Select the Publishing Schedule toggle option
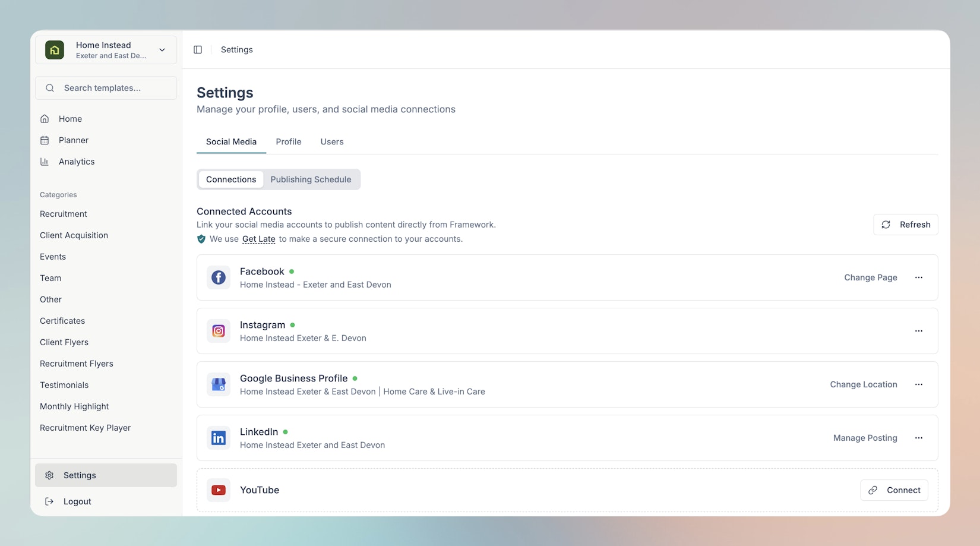Image resolution: width=980 pixels, height=546 pixels. pyautogui.click(x=311, y=179)
